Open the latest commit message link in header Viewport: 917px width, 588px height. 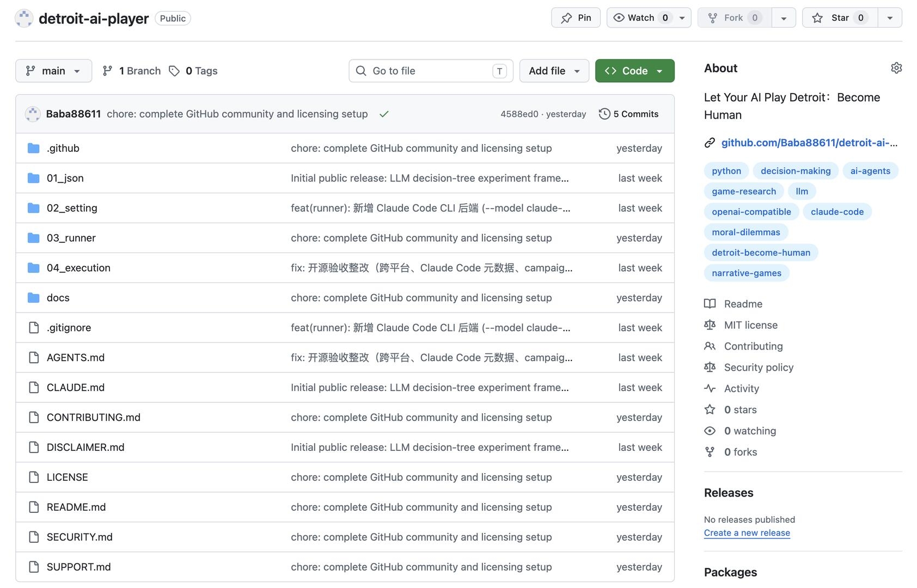click(x=237, y=114)
